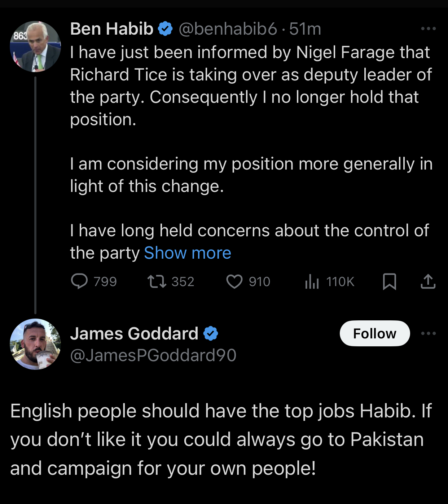The height and width of the screenshot is (504, 448).
Task: Open reply icon on Ben Habib's post
Action: [x=79, y=281]
